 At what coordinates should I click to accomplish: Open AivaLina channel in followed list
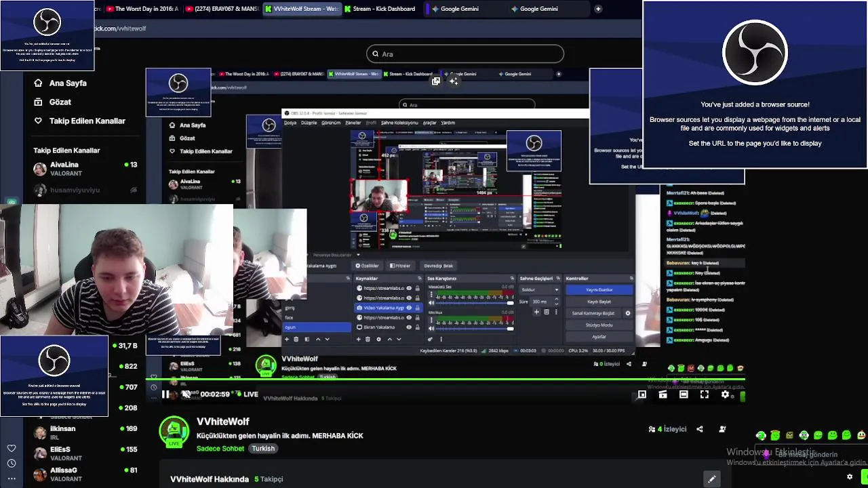[85, 169]
